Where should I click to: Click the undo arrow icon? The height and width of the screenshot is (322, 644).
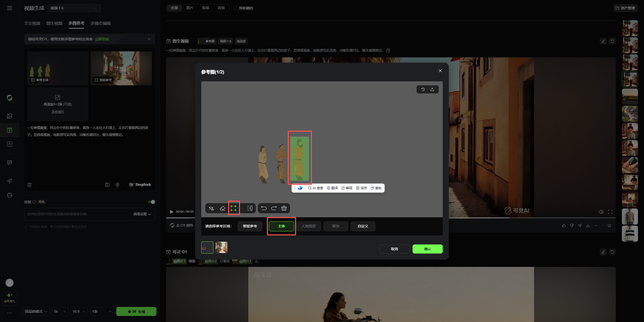click(x=264, y=208)
